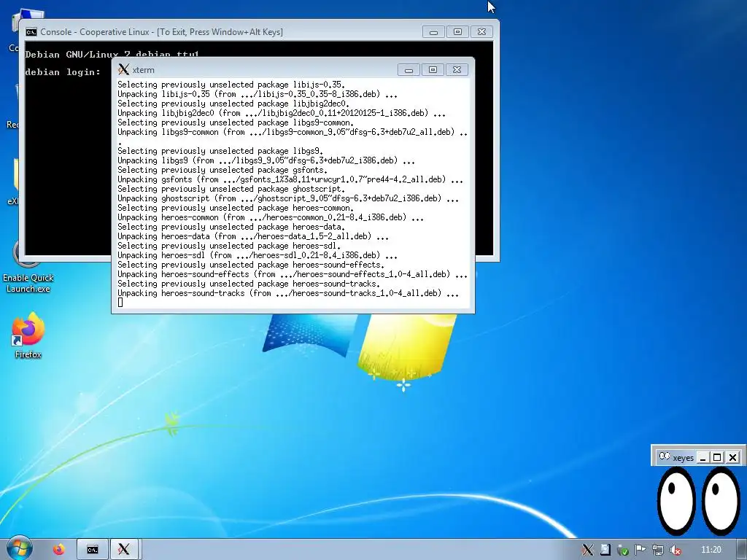Image resolution: width=747 pixels, height=560 pixels.
Task: Open the disk-like tray icon next to X
Action: coord(605,550)
